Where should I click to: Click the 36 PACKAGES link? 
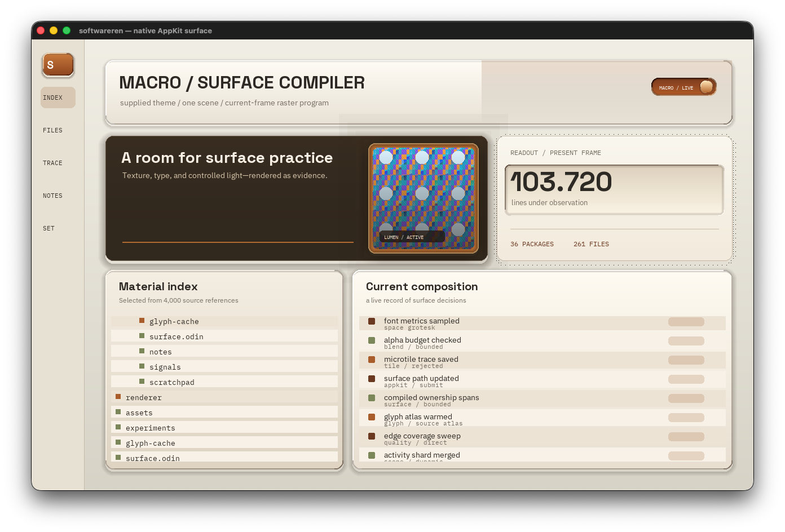[x=532, y=244]
